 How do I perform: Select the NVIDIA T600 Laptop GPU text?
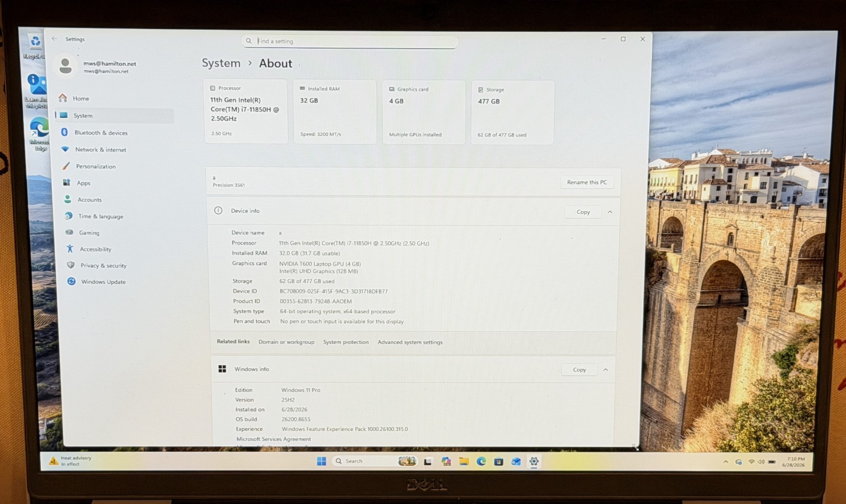coord(320,264)
